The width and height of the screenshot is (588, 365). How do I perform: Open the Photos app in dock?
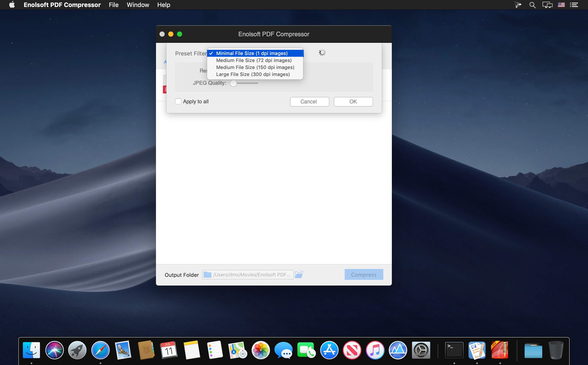pyautogui.click(x=261, y=350)
